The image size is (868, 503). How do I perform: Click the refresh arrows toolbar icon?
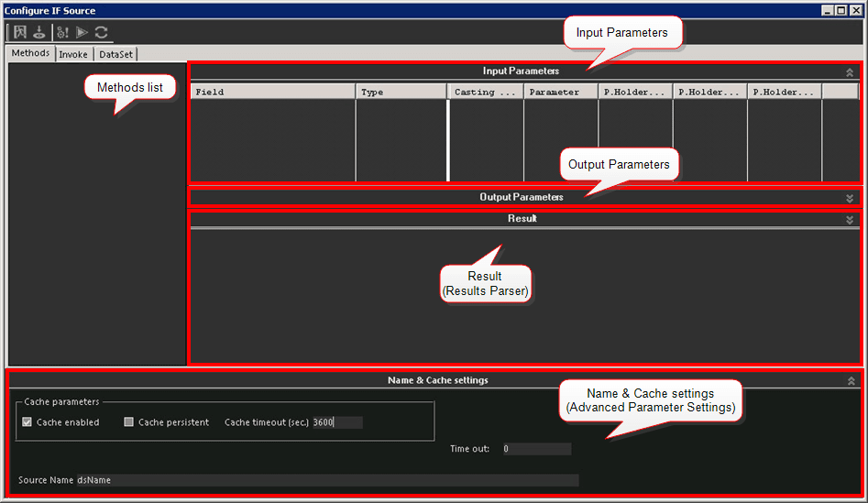[102, 32]
